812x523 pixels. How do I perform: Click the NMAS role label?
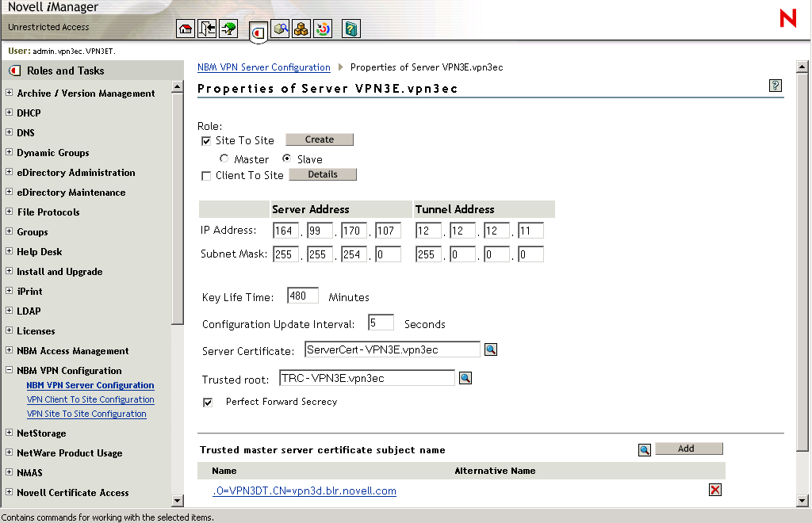pyautogui.click(x=29, y=473)
